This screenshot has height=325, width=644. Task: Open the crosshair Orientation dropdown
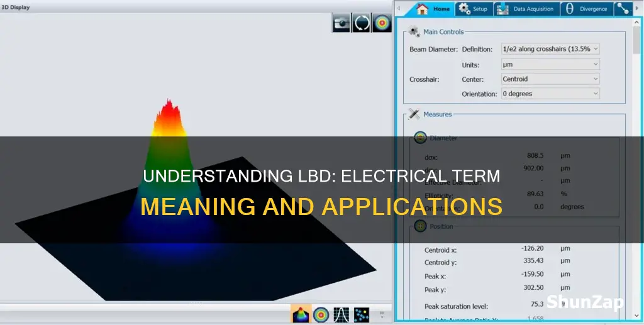point(550,94)
